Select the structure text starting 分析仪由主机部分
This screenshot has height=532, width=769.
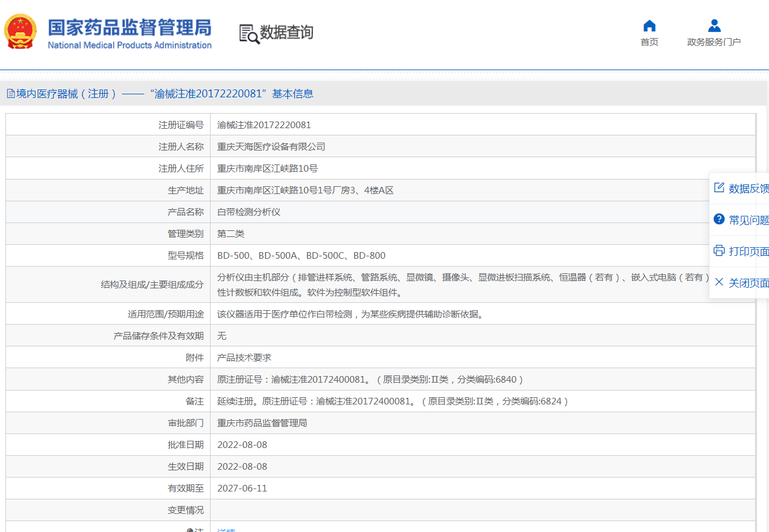pos(463,285)
